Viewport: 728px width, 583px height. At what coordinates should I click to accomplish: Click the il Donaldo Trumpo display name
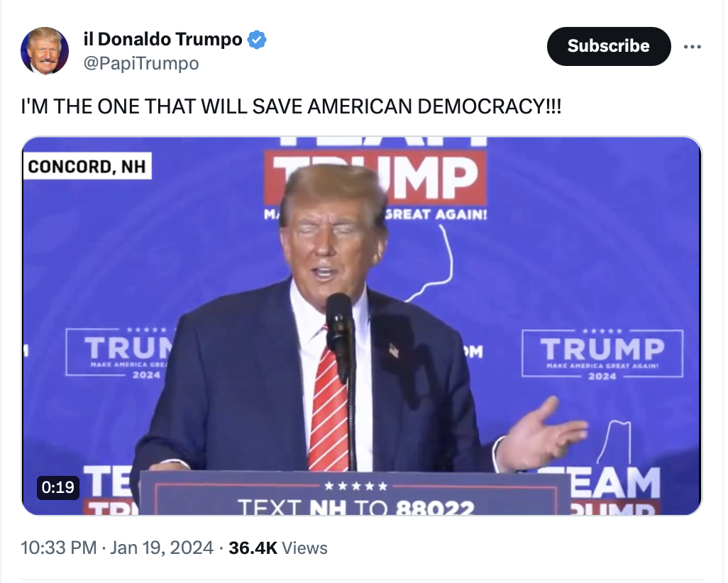click(x=163, y=40)
